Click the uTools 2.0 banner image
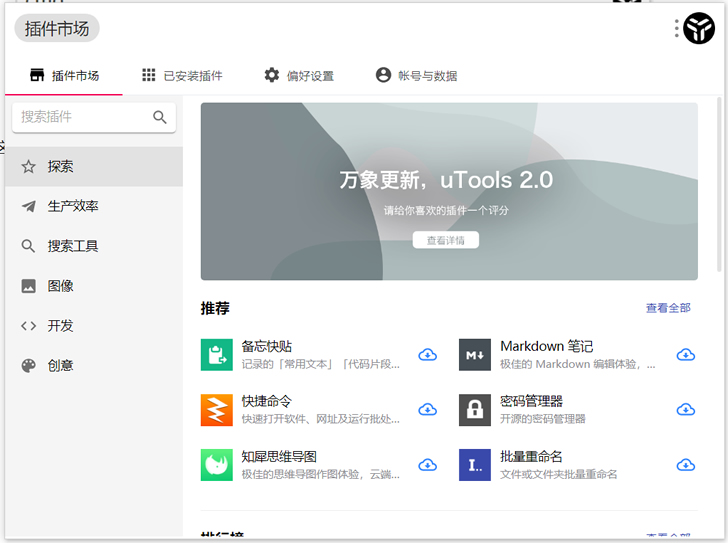 (449, 191)
